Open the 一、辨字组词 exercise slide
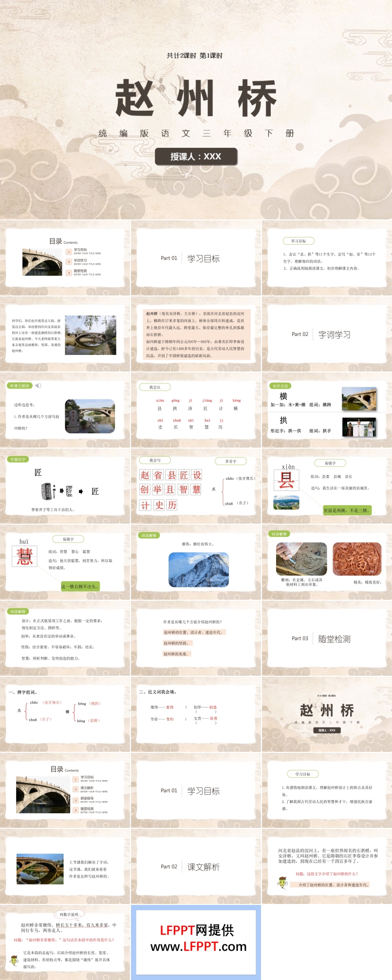Screen dimensions: 392x980 (x=65, y=714)
